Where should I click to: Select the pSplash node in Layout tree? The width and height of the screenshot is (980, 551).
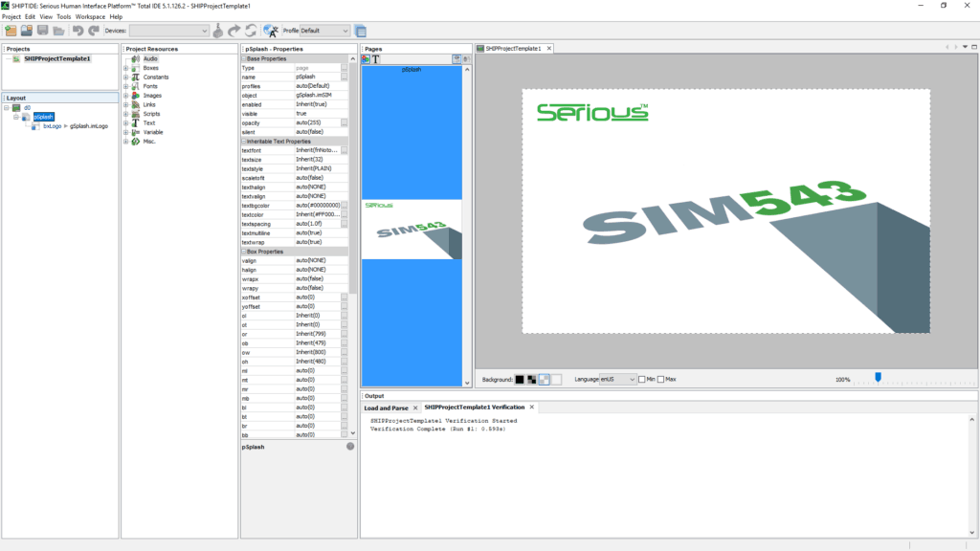point(44,117)
